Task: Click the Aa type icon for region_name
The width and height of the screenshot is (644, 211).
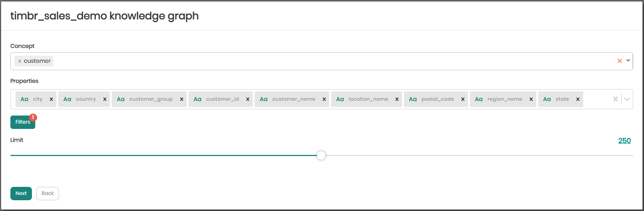Action: tap(479, 99)
